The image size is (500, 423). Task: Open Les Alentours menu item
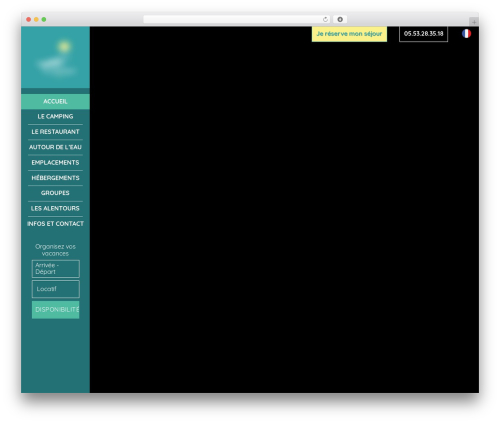pyautogui.click(x=55, y=208)
